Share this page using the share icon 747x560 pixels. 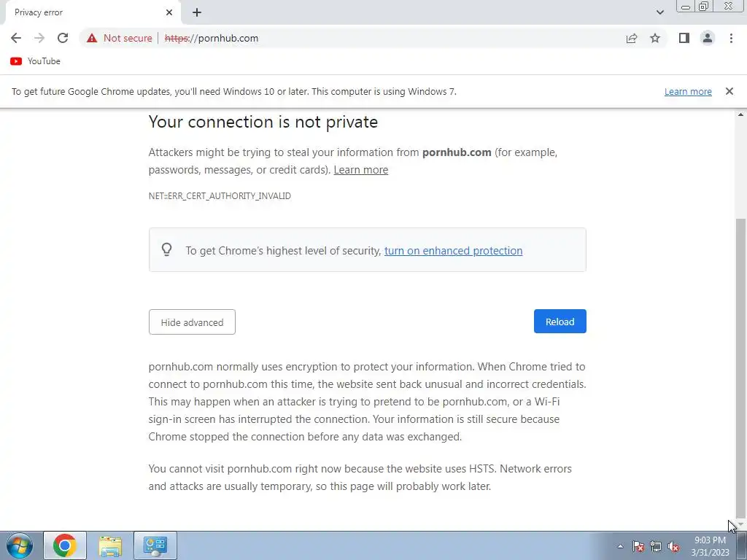pyautogui.click(x=632, y=38)
